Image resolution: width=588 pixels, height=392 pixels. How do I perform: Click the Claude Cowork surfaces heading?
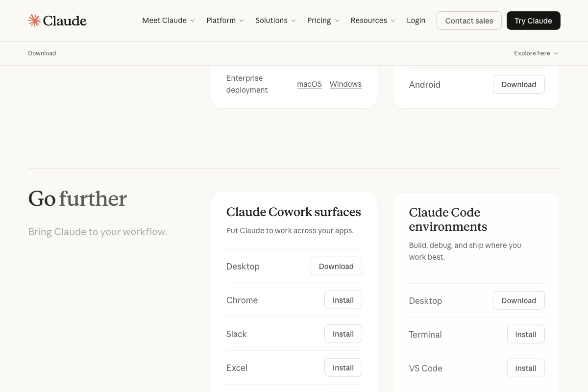pos(294,212)
